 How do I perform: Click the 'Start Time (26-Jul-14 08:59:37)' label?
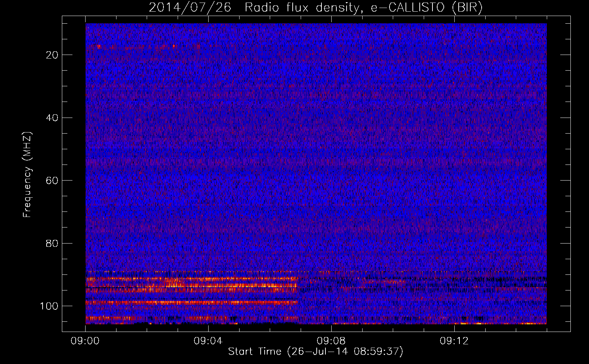(316, 352)
